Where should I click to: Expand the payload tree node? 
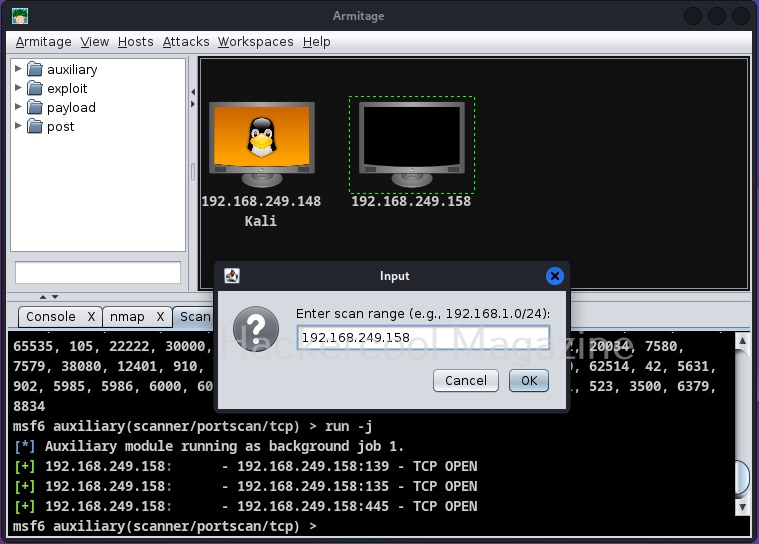click(x=18, y=106)
